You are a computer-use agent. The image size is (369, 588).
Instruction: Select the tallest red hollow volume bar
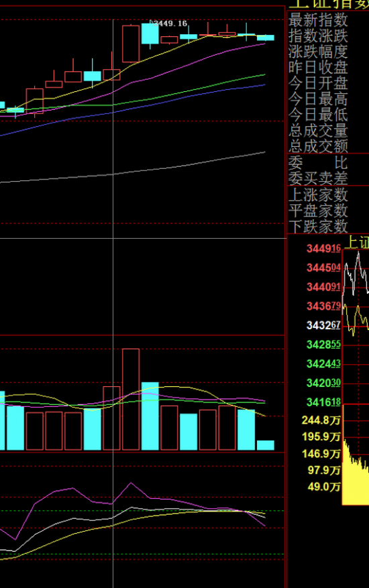(x=131, y=400)
